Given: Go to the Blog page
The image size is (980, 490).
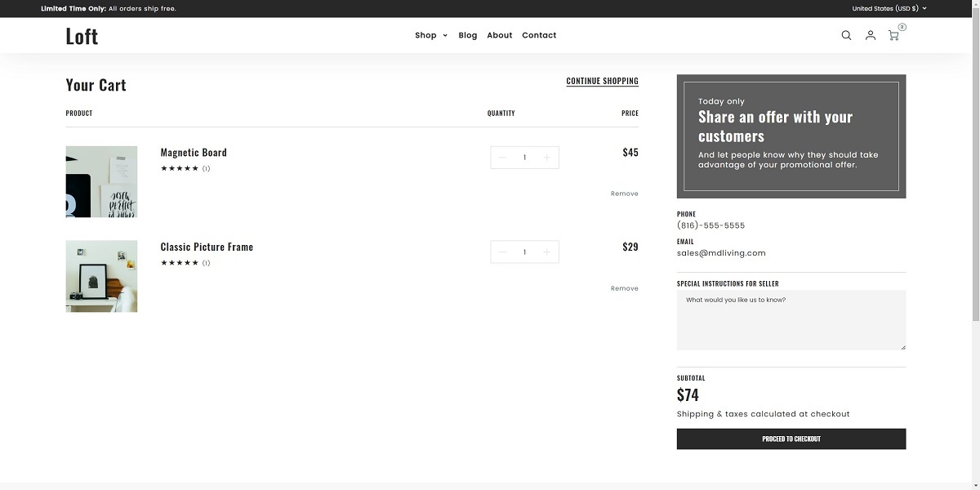Looking at the screenshot, I should [x=467, y=35].
